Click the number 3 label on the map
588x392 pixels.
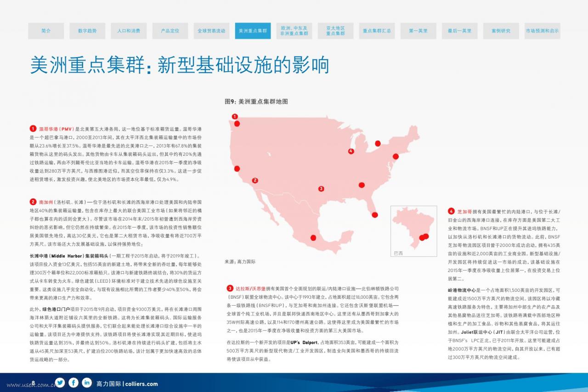coord(321,188)
